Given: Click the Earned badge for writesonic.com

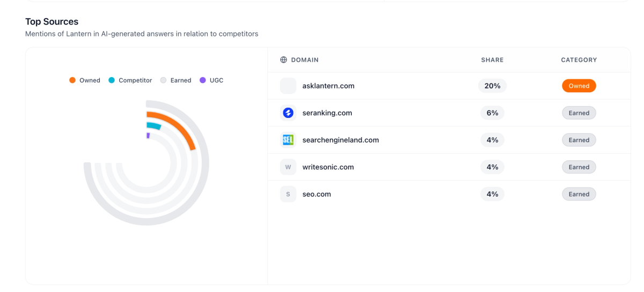Looking at the screenshot, I should click(x=579, y=167).
